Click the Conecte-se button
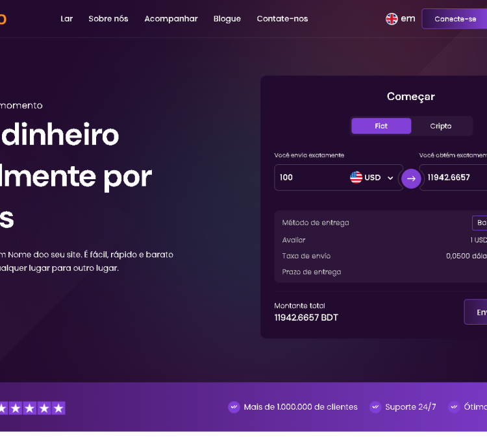 (x=455, y=19)
